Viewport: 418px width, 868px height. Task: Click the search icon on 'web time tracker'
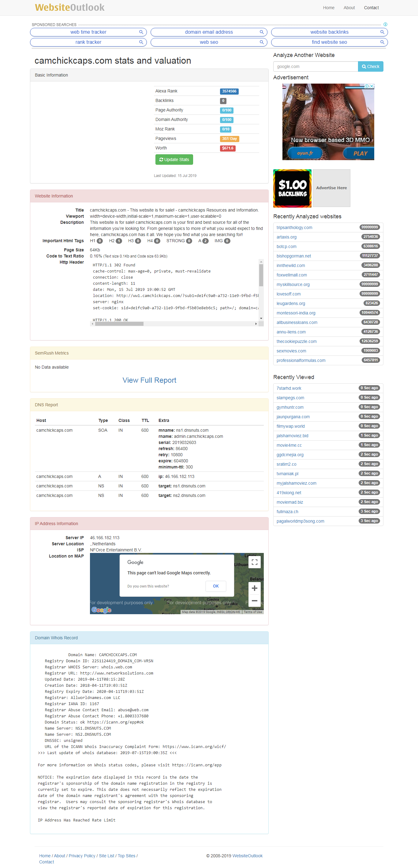point(141,32)
